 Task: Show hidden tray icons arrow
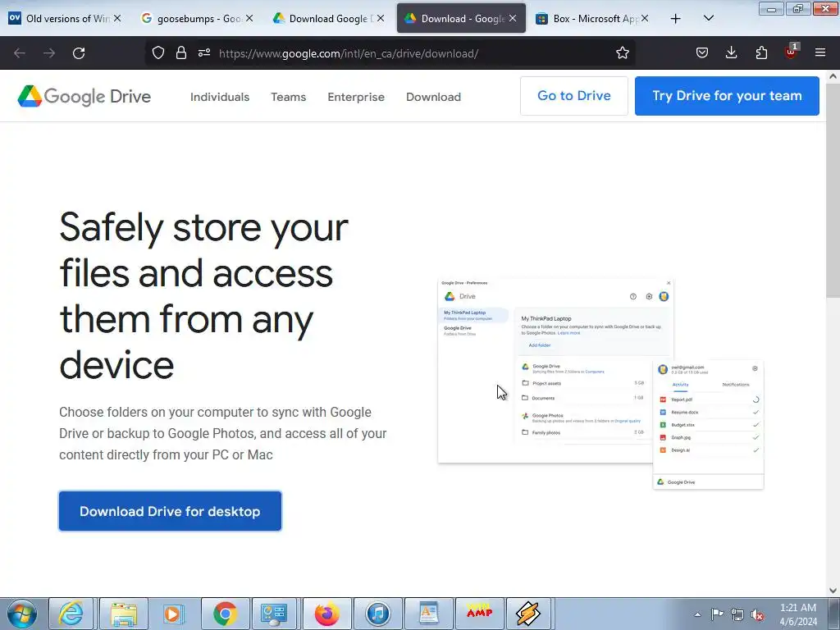pyautogui.click(x=697, y=614)
